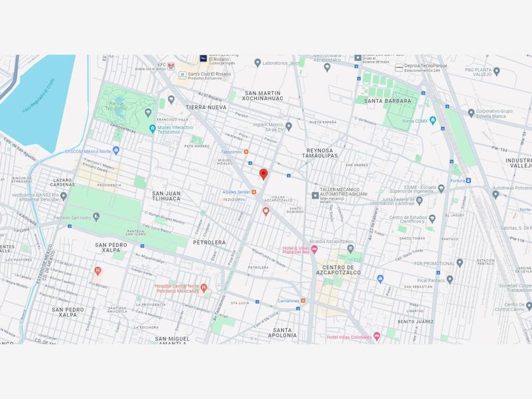Select BENITO JUAREZ neighborhood label
Screen dimensions: 532x399
click(415, 321)
